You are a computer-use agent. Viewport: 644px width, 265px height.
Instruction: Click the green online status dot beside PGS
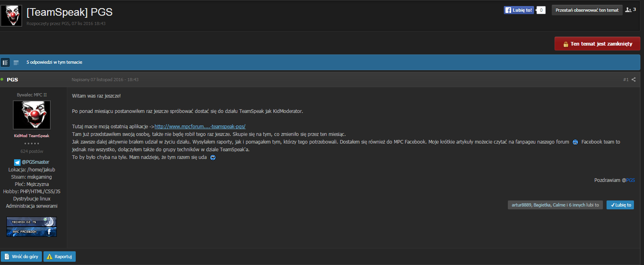coord(2,79)
